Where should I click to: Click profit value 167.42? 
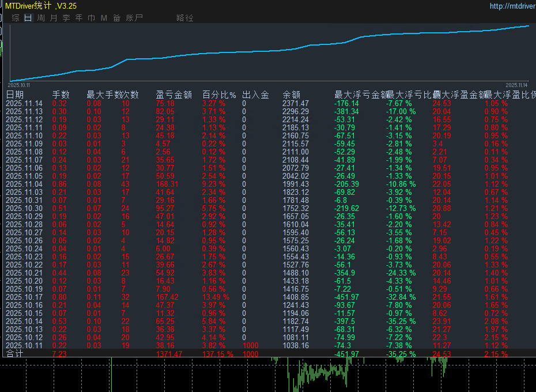click(x=167, y=297)
